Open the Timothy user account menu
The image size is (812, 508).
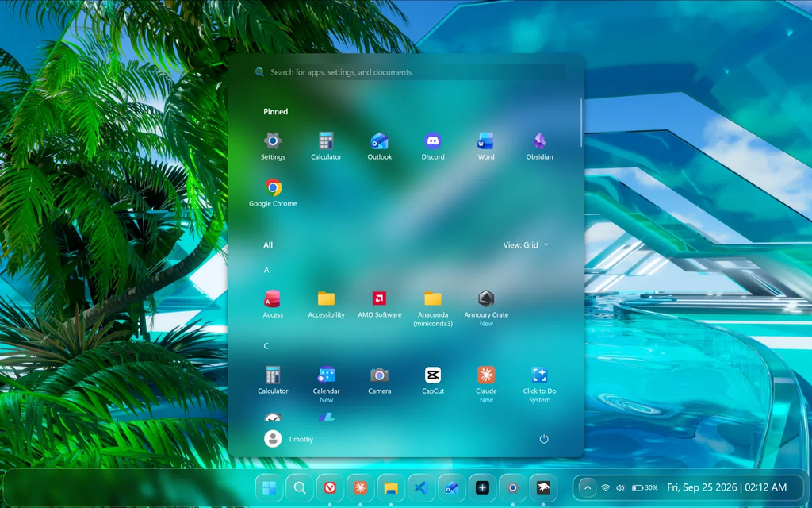pyautogui.click(x=289, y=439)
